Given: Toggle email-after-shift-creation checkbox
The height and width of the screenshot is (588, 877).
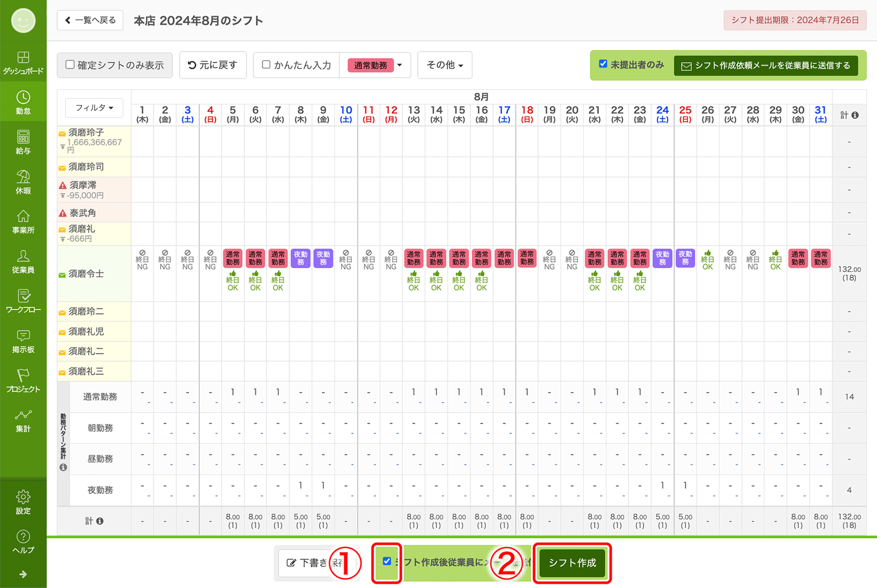Looking at the screenshot, I should [x=386, y=561].
